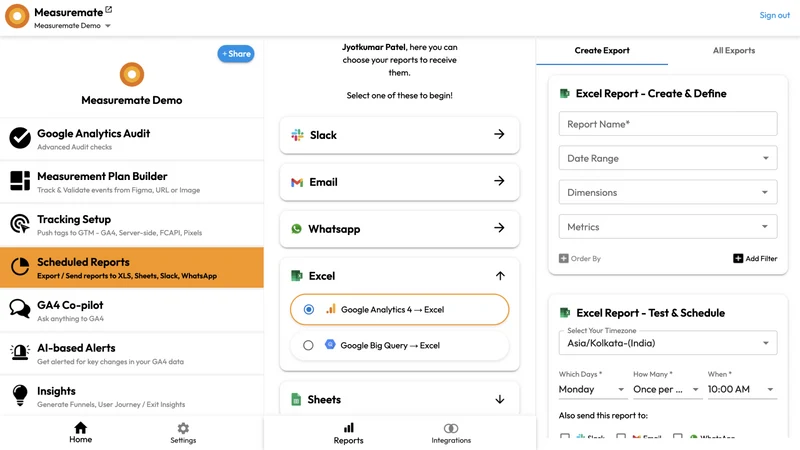The image size is (800, 450).
Task: Open the Dimensions dropdown
Action: tap(668, 192)
